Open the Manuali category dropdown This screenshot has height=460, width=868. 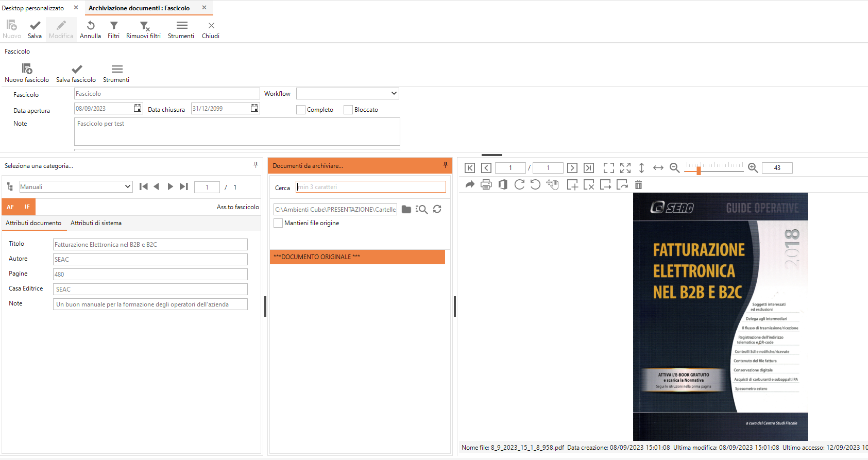(128, 186)
